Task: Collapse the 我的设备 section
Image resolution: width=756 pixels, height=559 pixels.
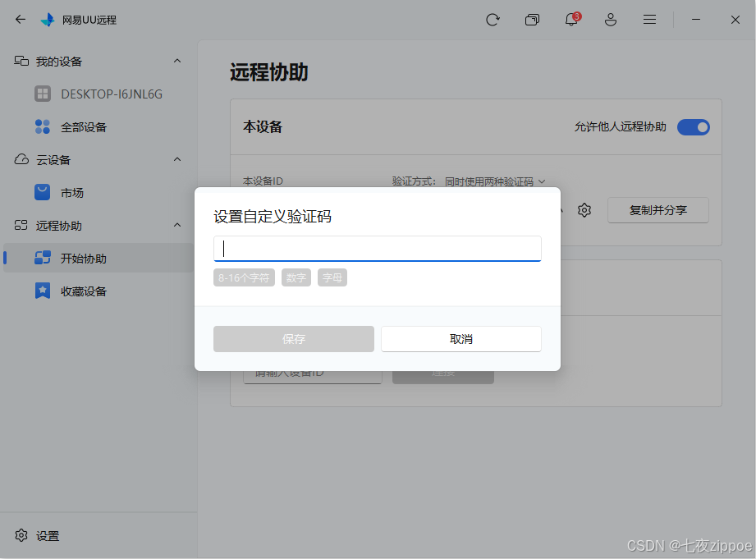Action: [x=177, y=62]
